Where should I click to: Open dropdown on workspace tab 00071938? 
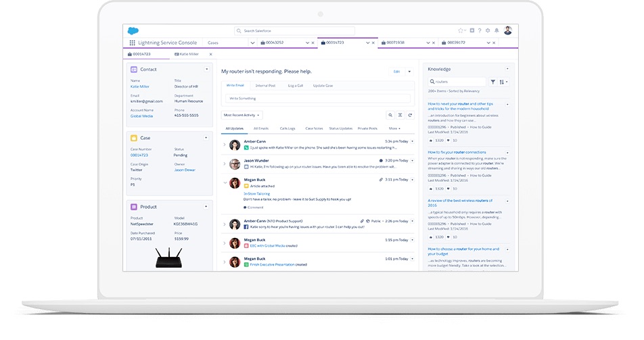click(428, 43)
